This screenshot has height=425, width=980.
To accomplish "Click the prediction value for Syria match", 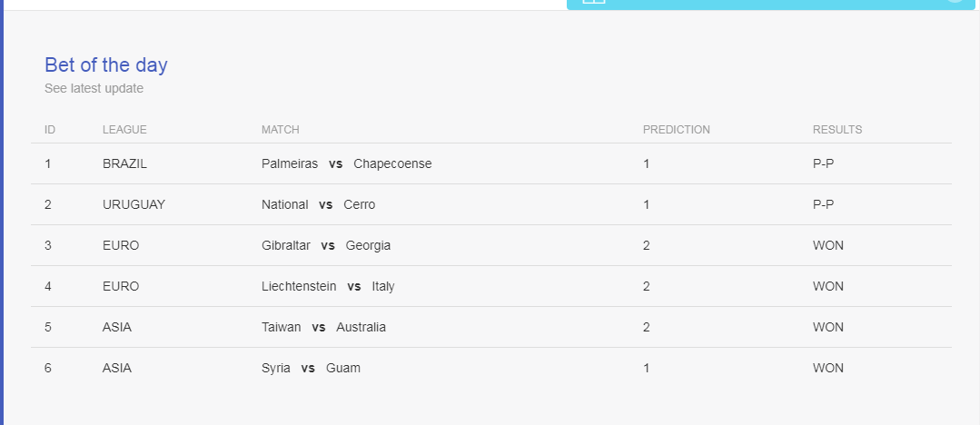I will pyautogui.click(x=647, y=368).
